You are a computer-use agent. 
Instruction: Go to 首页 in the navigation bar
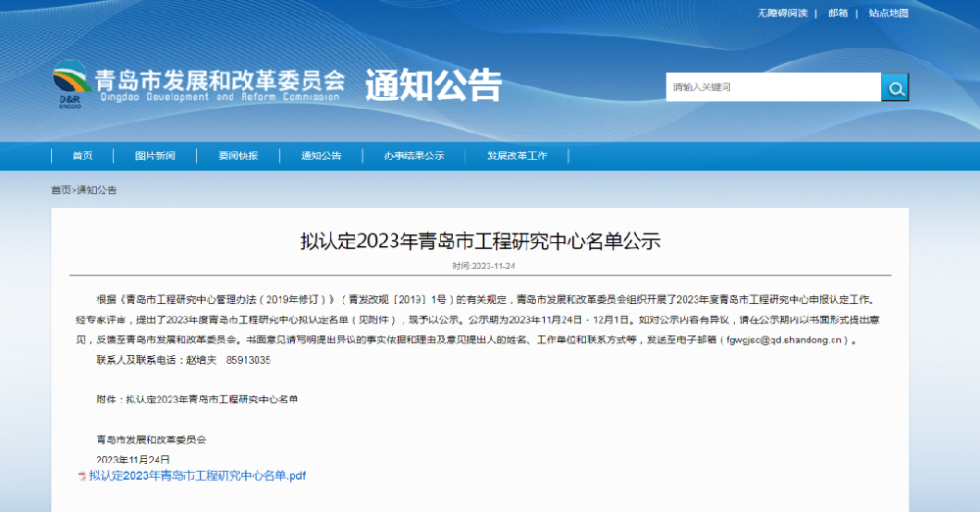tap(82, 156)
